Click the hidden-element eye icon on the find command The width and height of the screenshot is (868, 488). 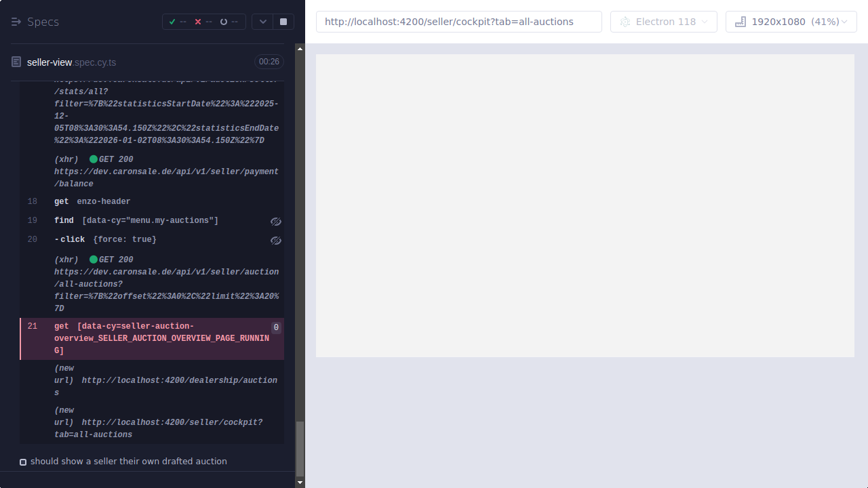point(275,221)
